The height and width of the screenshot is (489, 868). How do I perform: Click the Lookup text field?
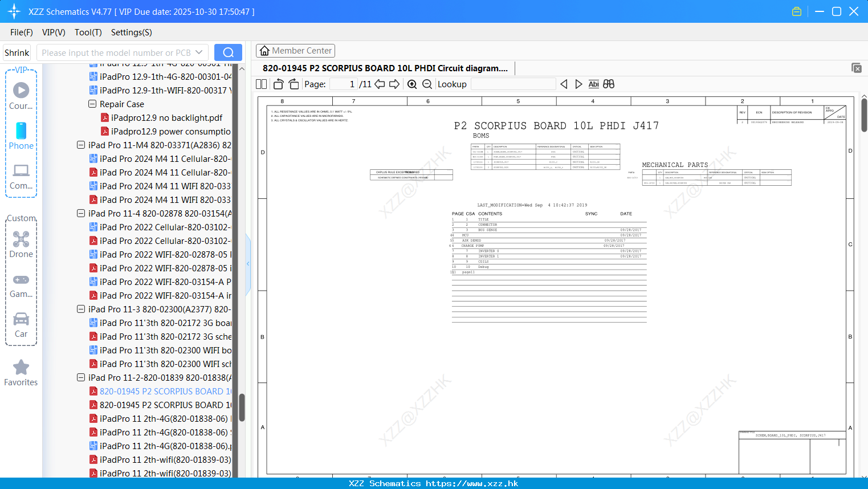pyautogui.click(x=513, y=84)
